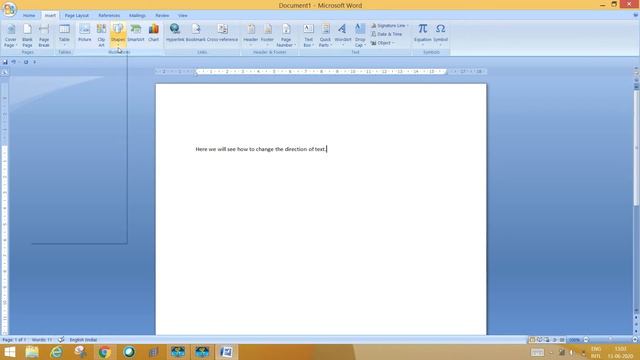The image size is (640, 360).
Task: Click the zoom in plus button
Action: 635,340
